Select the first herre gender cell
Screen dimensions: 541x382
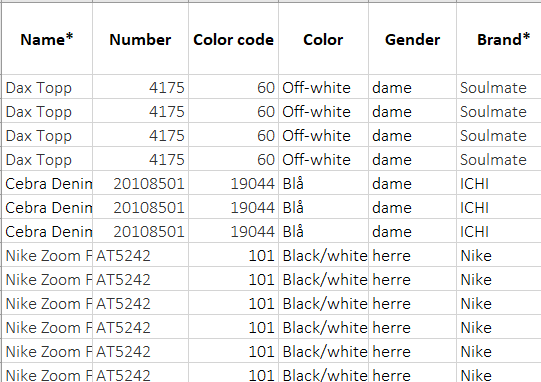pyautogui.click(x=412, y=255)
